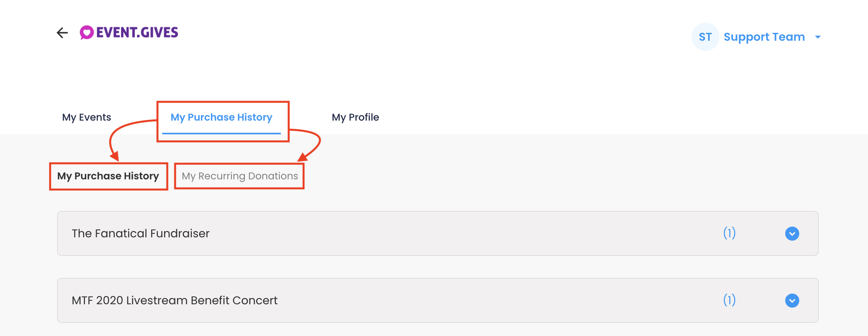868x336 pixels.
Task: Expand MTF 2020 Livestream Benefit Concert chevron
Action: pos(792,301)
